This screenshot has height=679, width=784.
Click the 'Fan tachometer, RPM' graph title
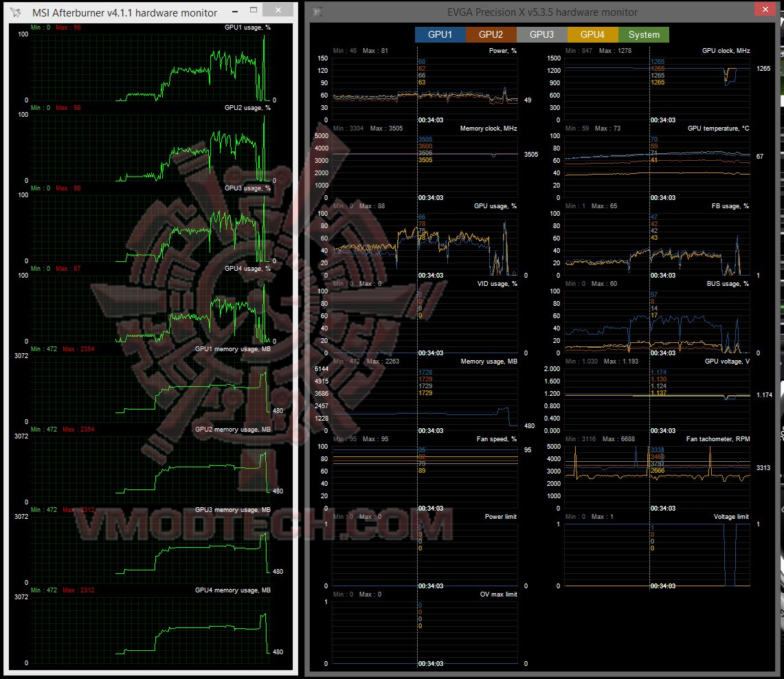click(718, 439)
